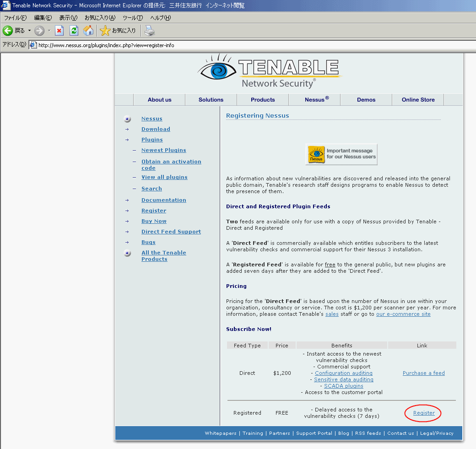Screen dimensions: 476x449
Task: Open Search link in sidebar
Action: (x=151, y=189)
